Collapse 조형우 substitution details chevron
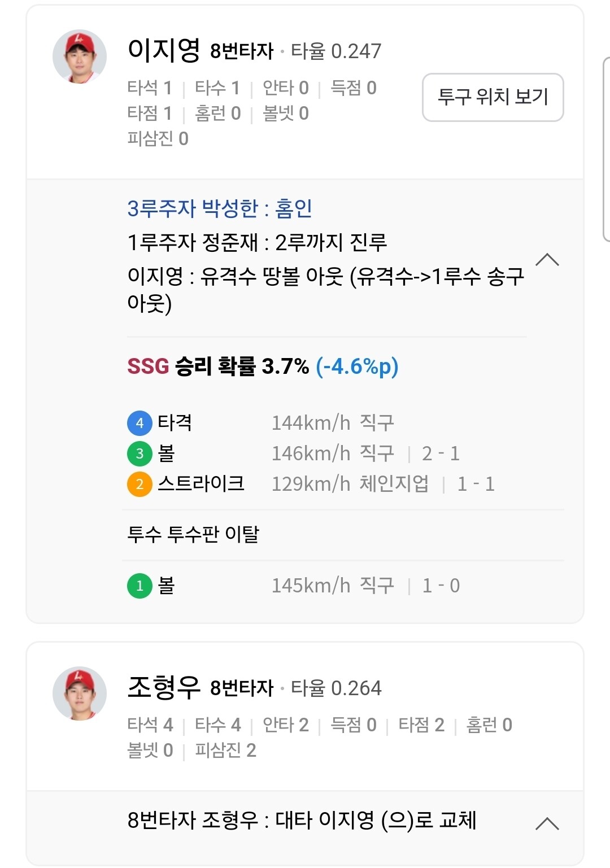610x868 pixels. tap(547, 823)
